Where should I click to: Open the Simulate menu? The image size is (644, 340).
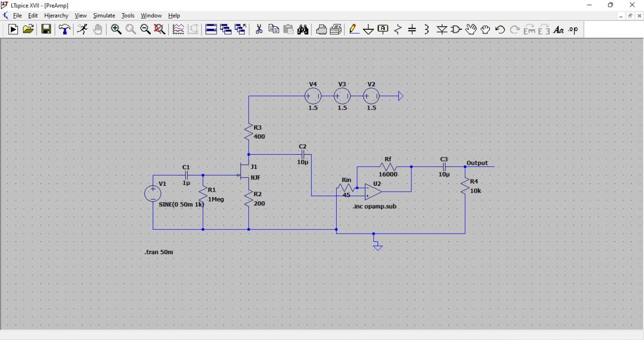click(x=104, y=15)
